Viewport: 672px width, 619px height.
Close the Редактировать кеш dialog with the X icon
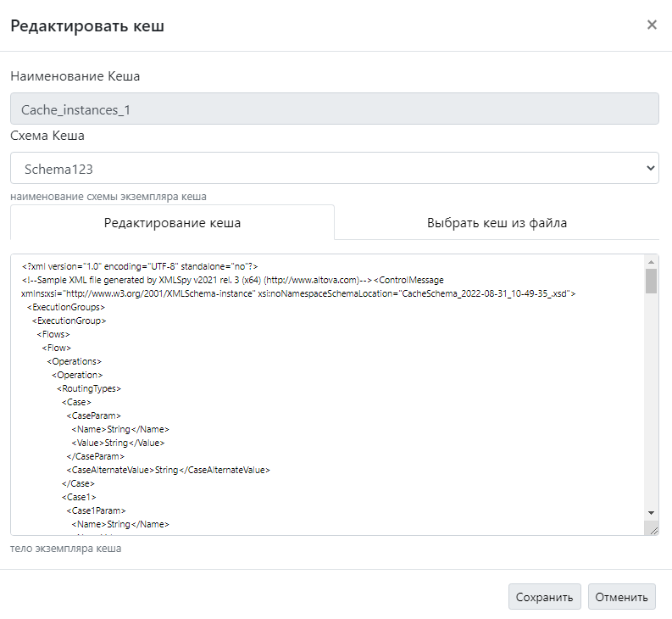(652, 25)
